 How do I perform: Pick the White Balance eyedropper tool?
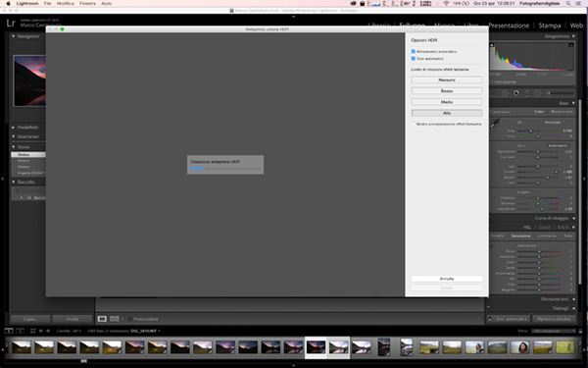point(496,123)
